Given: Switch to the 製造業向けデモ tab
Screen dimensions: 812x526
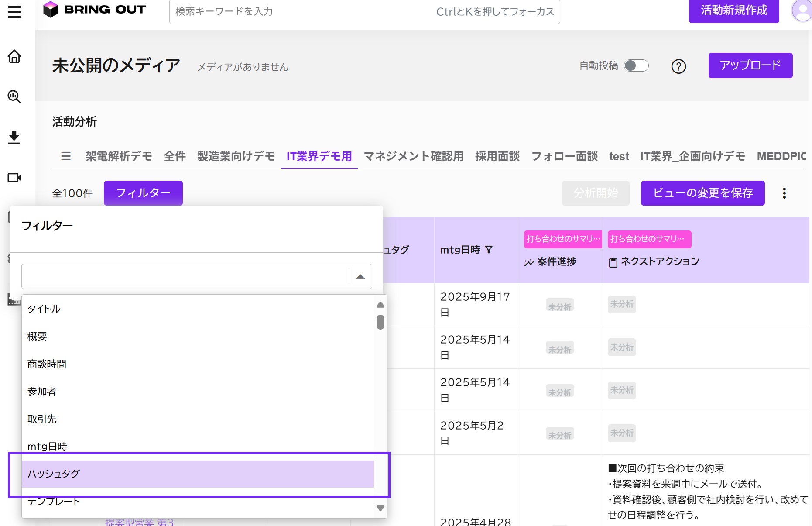Looking at the screenshot, I should pyautogui.click(x=236, y=156).
